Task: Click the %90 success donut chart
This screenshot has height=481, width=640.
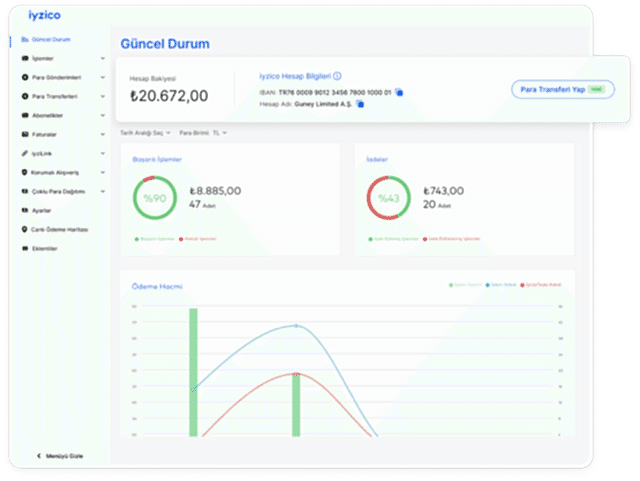Action: 155,198
